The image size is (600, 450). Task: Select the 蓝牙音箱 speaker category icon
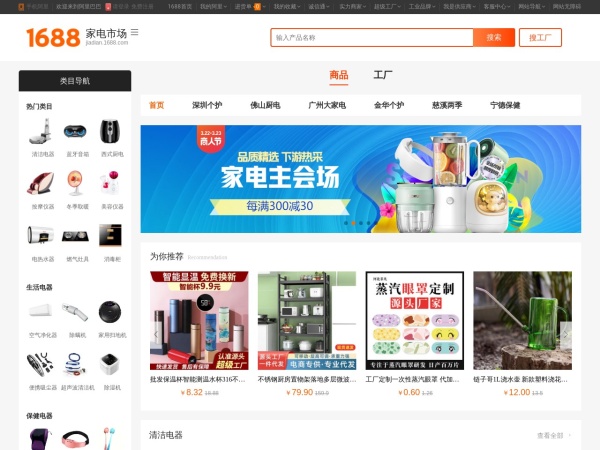(76, 132)
